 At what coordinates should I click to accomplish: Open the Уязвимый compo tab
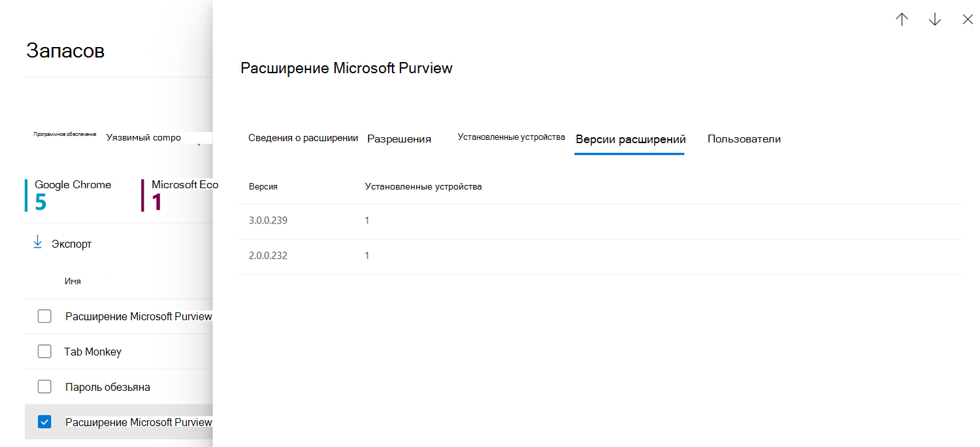[x=144, y=137]
